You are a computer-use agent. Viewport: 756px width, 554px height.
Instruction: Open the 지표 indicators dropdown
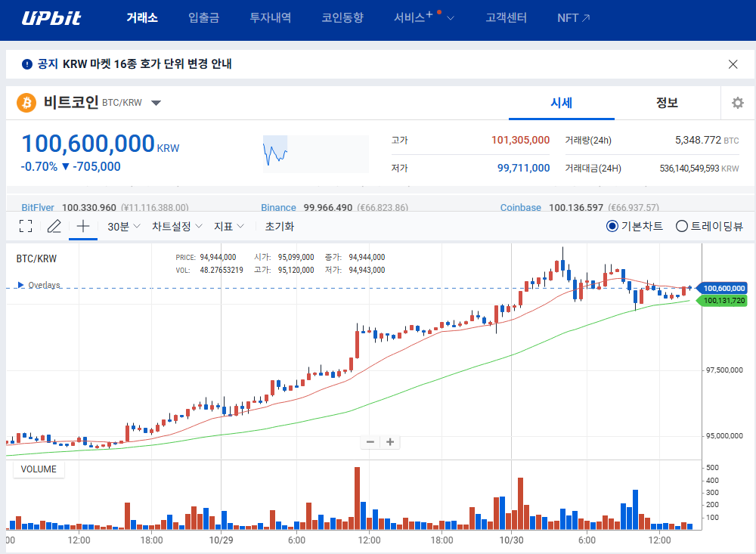pyautogui.click(x=228, y=226)
